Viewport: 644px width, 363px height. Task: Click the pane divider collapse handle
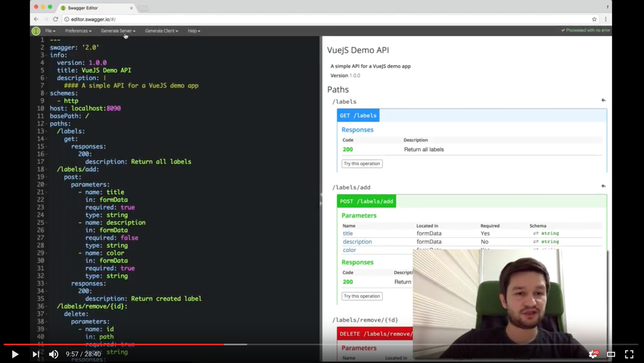pyautogui.click(x=321, y=199)
